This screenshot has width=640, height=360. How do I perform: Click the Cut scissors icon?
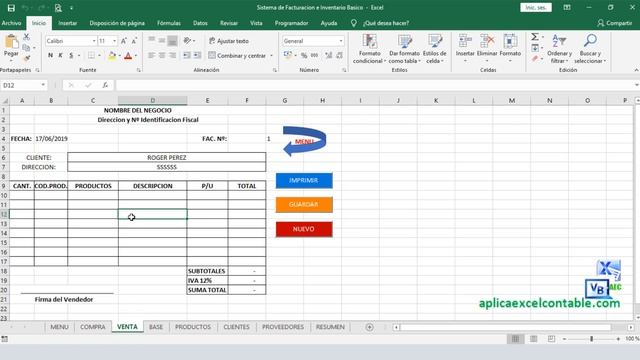pos(27,37)
